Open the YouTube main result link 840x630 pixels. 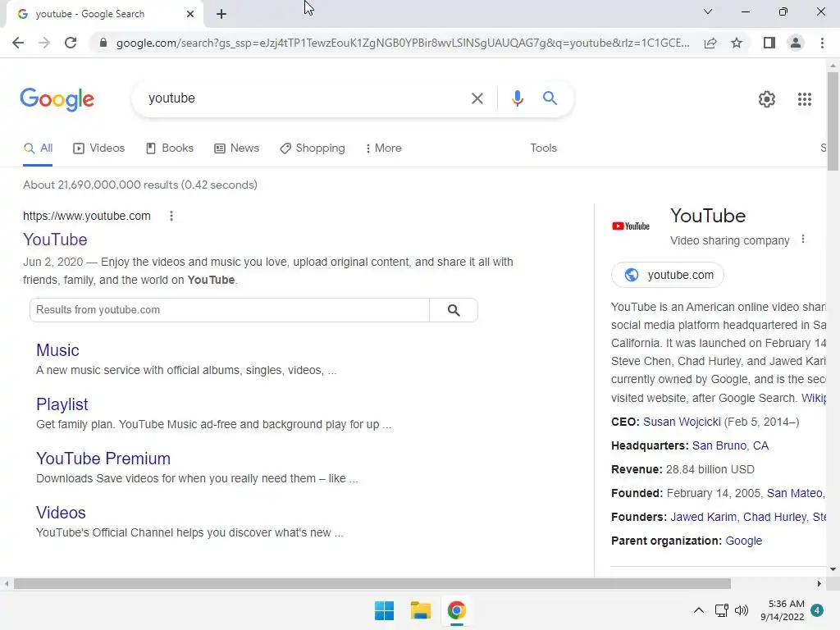(55, 240)
